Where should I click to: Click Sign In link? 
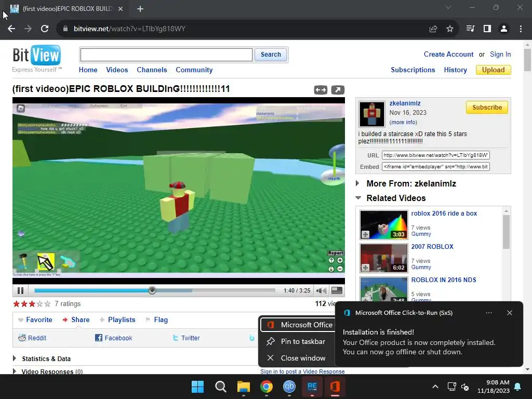[500, 54]
